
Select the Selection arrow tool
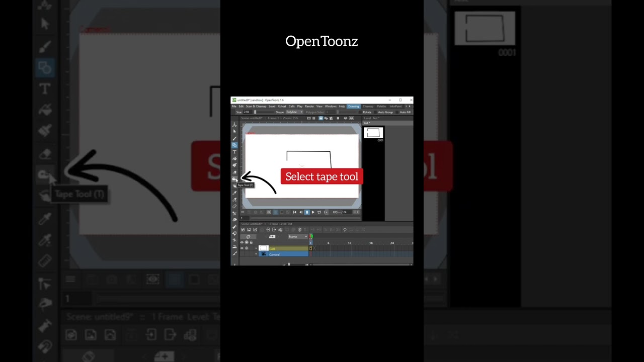coord(234,131)
